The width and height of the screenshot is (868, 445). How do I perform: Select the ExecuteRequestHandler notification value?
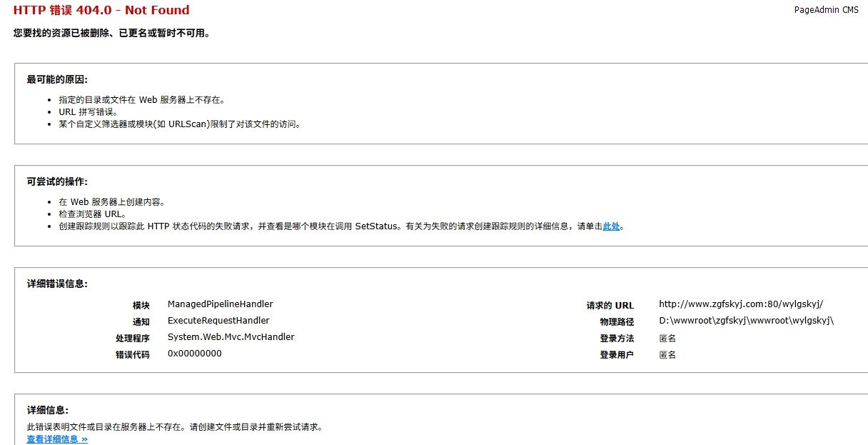[218, 321]
